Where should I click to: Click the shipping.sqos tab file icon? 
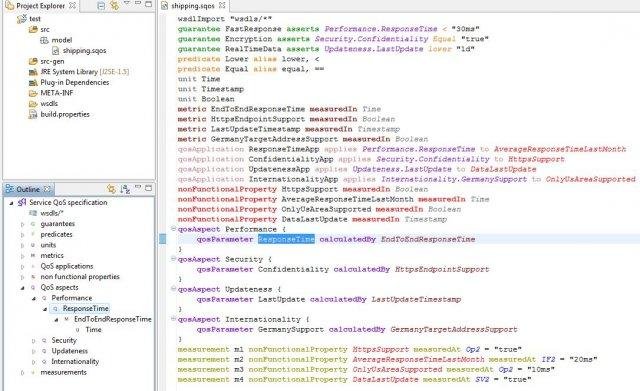[164, 6]
